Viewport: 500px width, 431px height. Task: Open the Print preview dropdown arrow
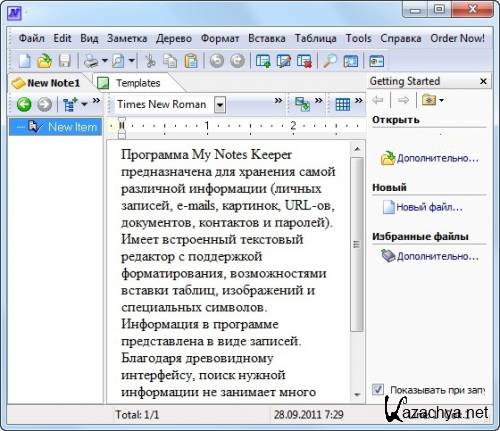(132, 61)
